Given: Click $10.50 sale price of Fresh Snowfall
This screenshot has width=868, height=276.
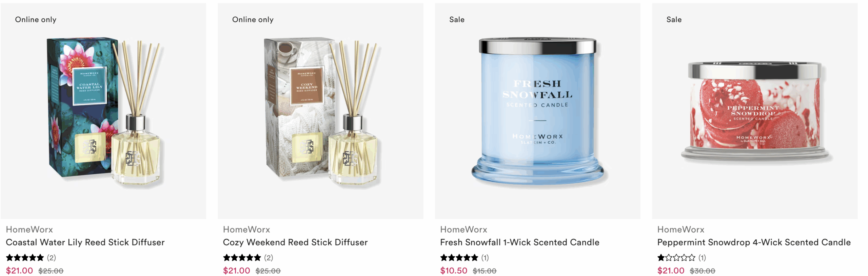Looking at the screenshot, I should 453,270.
